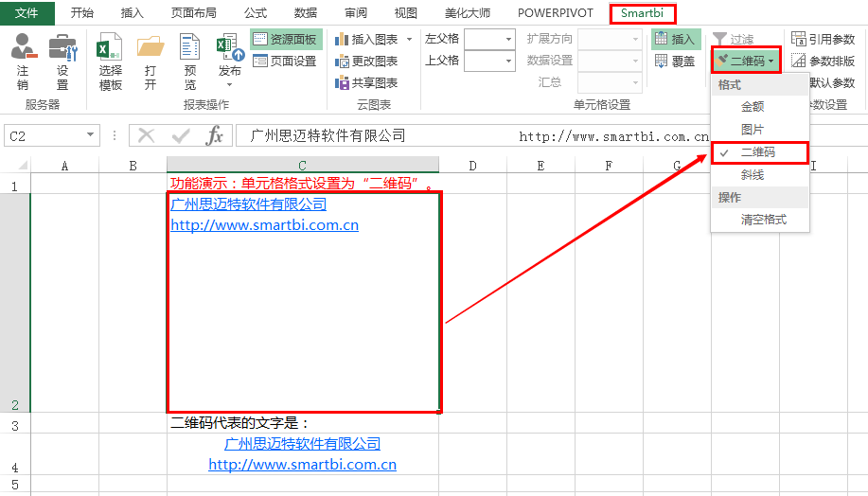Choose 图片 format from menu

759,130
